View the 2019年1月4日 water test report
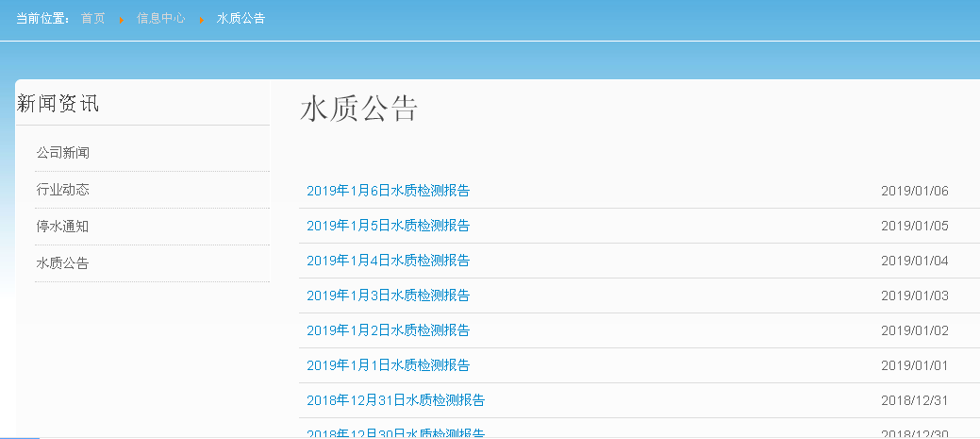Screen dimensions: 980x439 pos(388,261)
